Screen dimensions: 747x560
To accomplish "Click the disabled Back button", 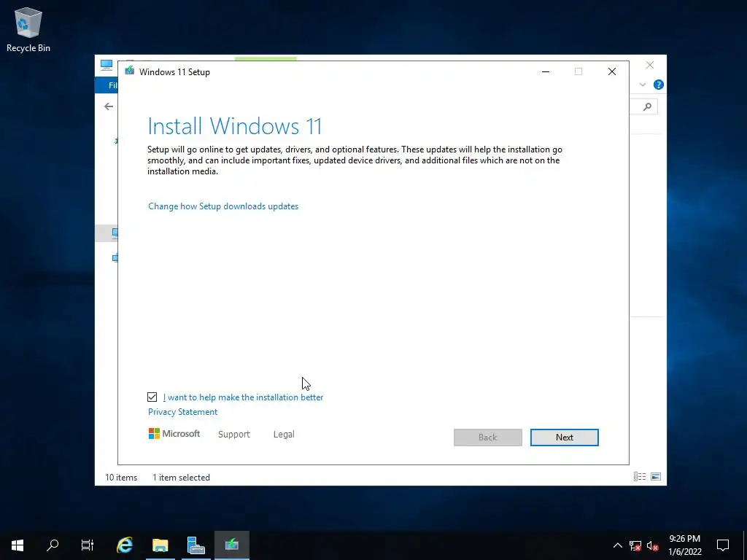I will [487, 437].
